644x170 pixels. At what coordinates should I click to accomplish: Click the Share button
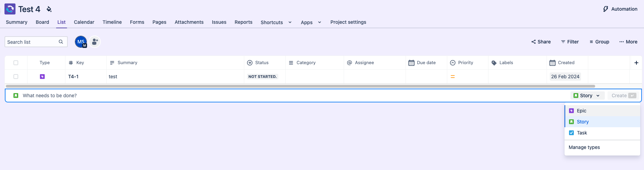point(541,42)
